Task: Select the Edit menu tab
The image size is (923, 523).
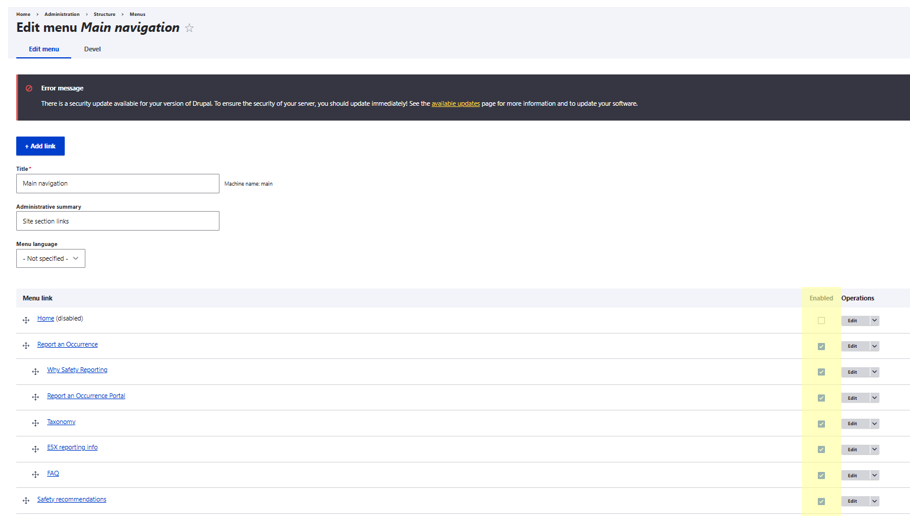Action: (43, 49)
